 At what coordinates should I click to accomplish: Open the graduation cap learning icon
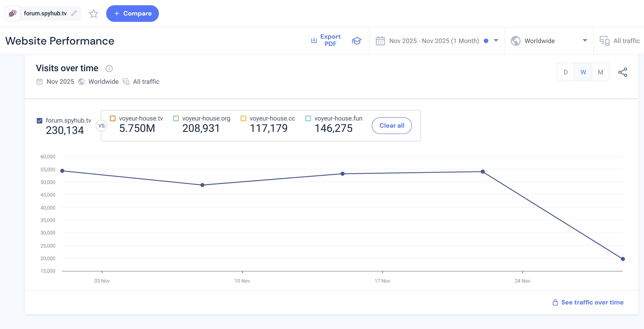click(356, 41)
